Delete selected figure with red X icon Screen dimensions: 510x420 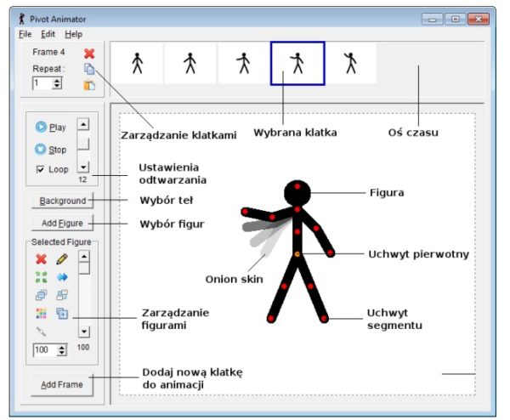[40, 258]
